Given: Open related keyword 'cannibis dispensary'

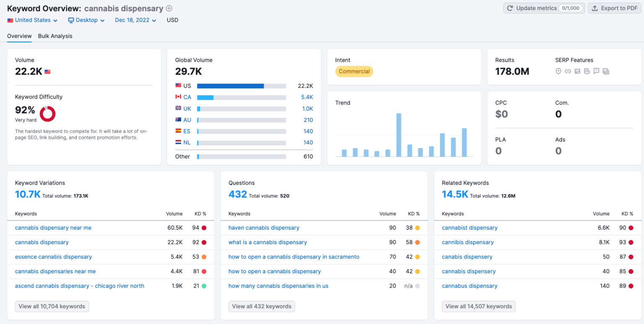Looking at the screenshot, I should (468, 242).
